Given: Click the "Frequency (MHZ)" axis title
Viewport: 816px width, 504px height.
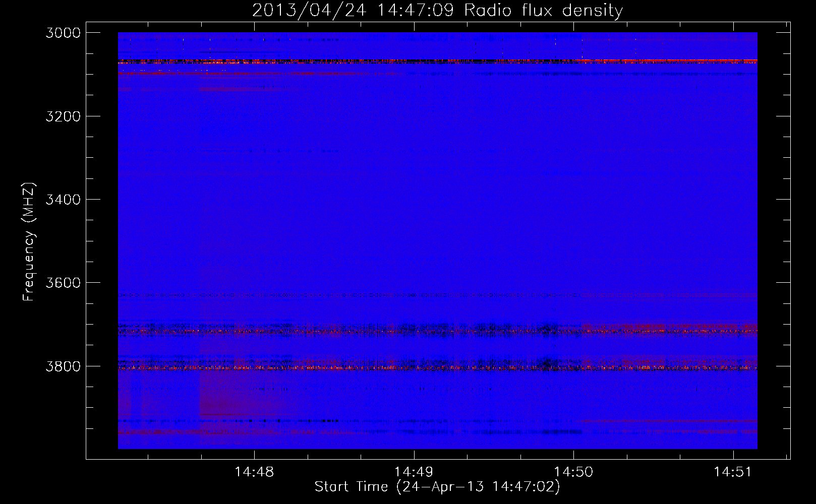Looking at the screenshot, I should tap(29, 242).
